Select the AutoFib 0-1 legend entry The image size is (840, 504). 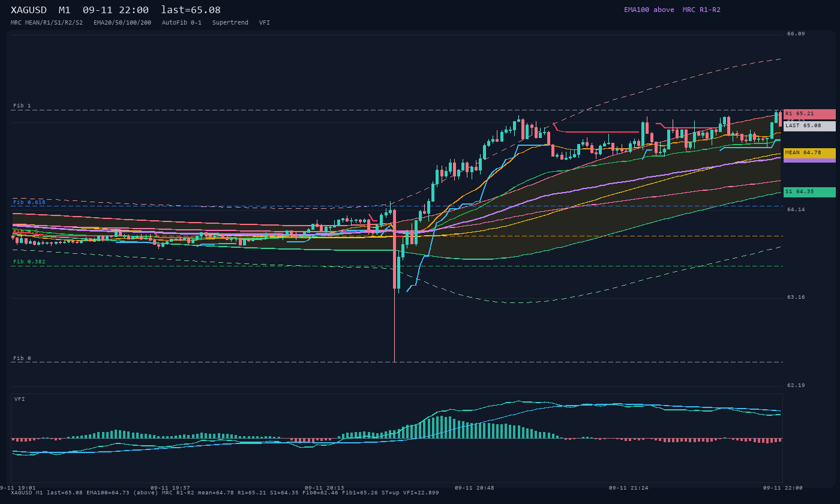tap(182, 23)
